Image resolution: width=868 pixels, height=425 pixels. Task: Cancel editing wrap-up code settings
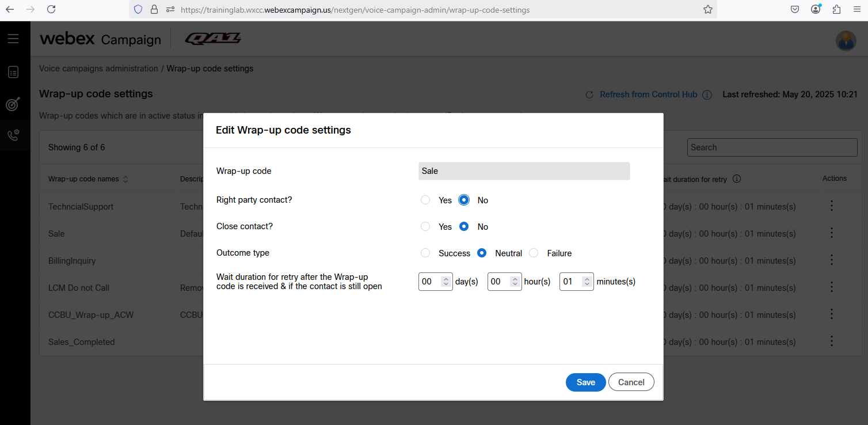click(631, 382)
